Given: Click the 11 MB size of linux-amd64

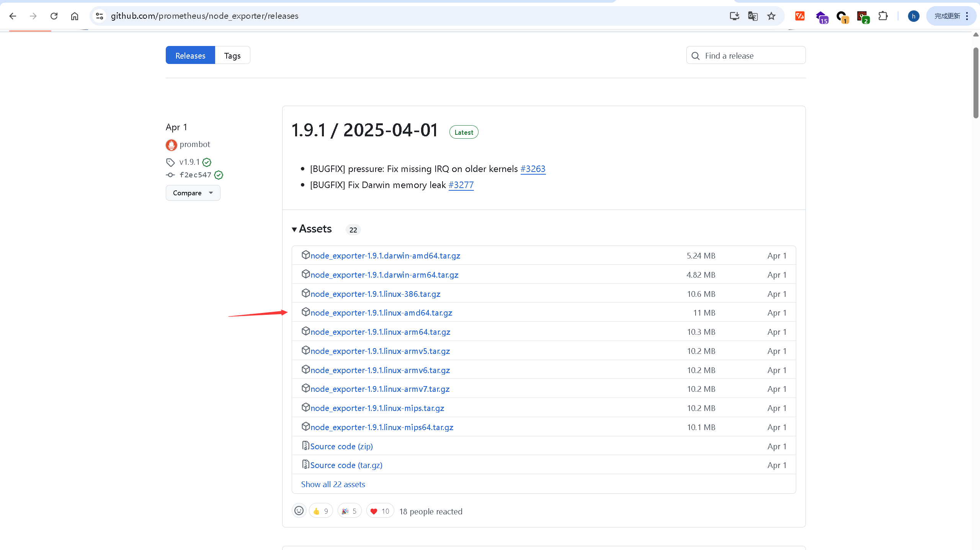Looking at the screenshot, I should [704, 313].
